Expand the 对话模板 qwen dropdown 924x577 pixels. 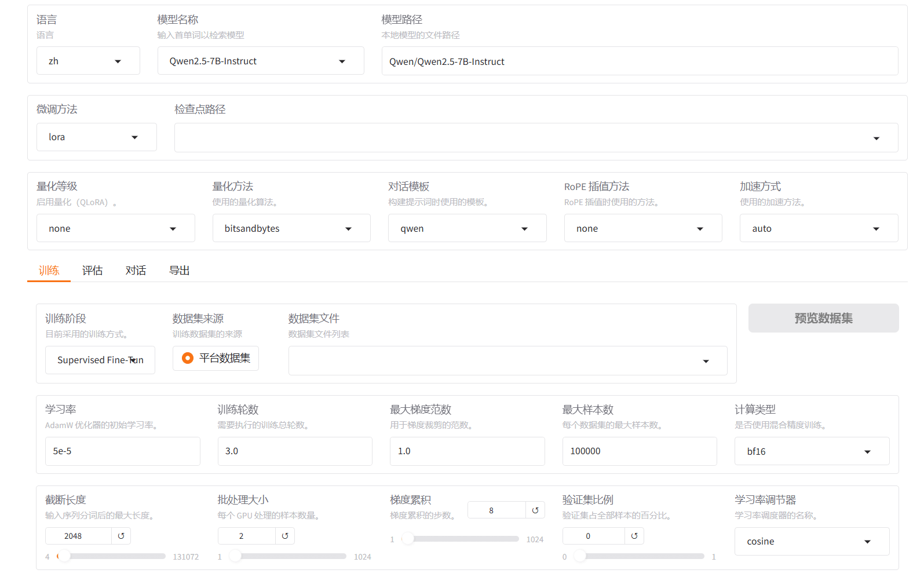[x=467, y=229]
